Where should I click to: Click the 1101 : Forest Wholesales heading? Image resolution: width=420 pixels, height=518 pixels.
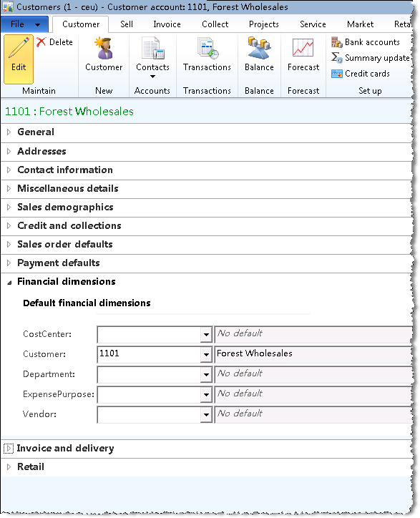click(x=69, y=112)
